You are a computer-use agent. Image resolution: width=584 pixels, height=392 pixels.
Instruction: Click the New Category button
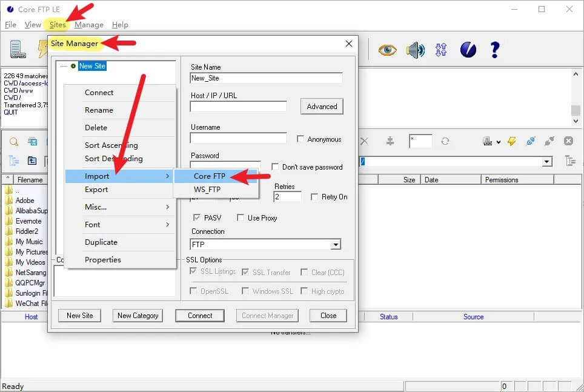point(138,315)
